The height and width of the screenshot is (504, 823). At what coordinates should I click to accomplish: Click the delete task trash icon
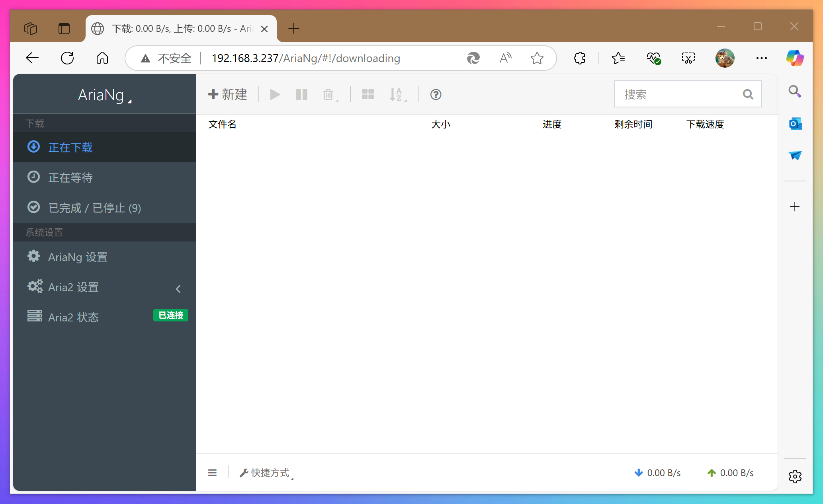pyautogui.click(x=328, y=94)
